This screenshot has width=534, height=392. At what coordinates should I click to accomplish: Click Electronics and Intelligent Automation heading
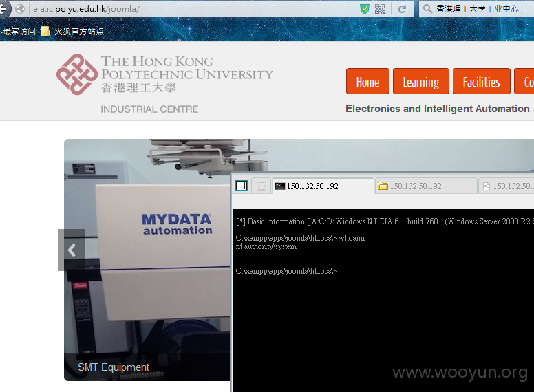coord(437,109)
